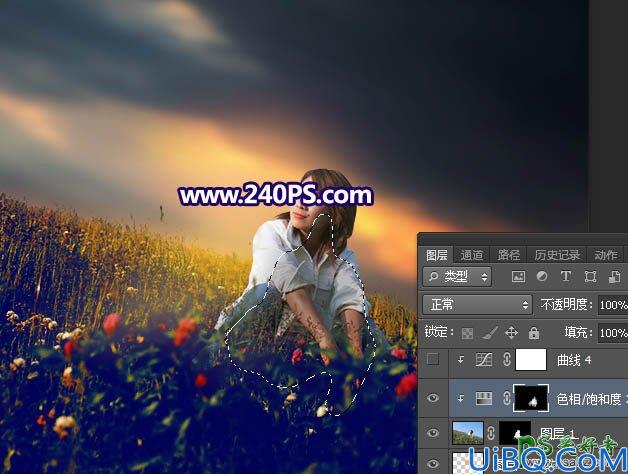Filter layers by pixel layers icon
628x474 pixels.
click(x=518, y=276)
